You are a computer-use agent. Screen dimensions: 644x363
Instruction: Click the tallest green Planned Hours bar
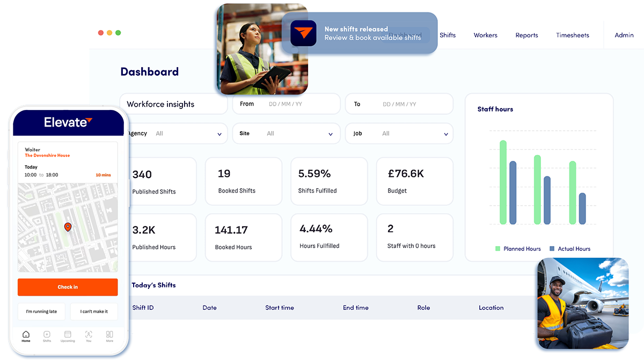coord(503,182)
